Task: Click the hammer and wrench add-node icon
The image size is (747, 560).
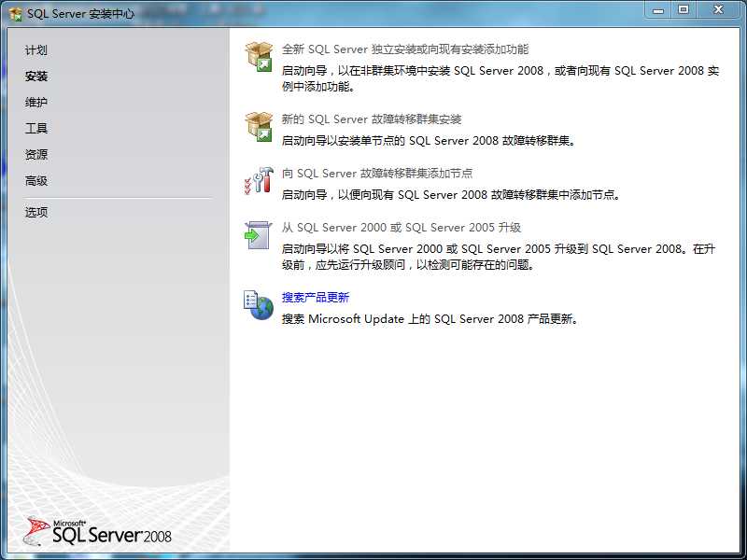Action: point(259,180)
